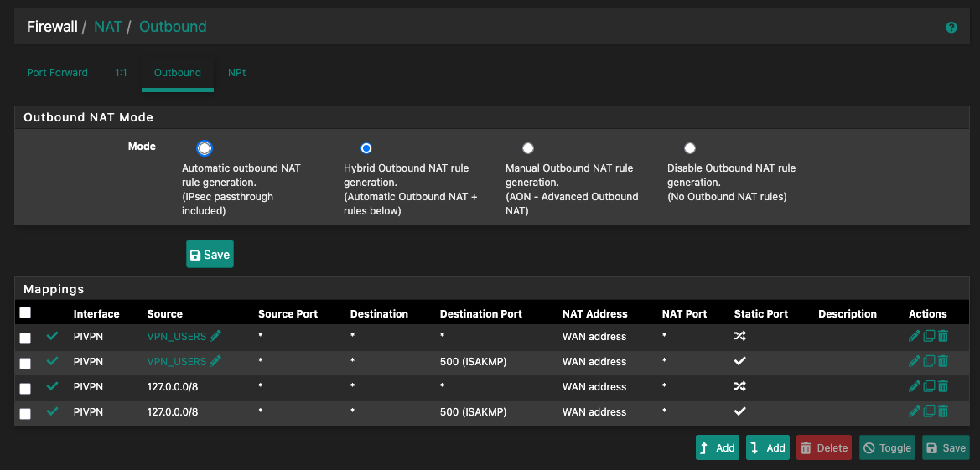Copy the 127.0.0.0/8 500 (ISAKMP) mapping
Image resolution: width=980 pixels, height=470 pixels.
929,411
